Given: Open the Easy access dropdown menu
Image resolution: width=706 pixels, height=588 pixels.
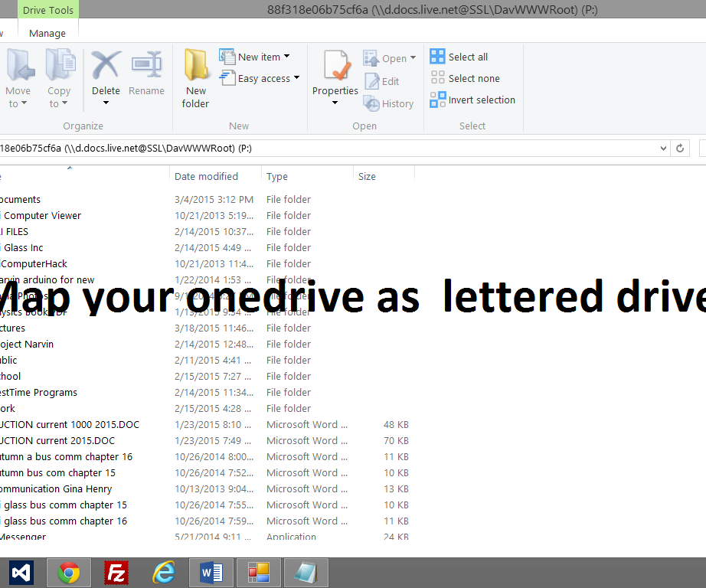Looking at the screenshot, I should 260,78.
